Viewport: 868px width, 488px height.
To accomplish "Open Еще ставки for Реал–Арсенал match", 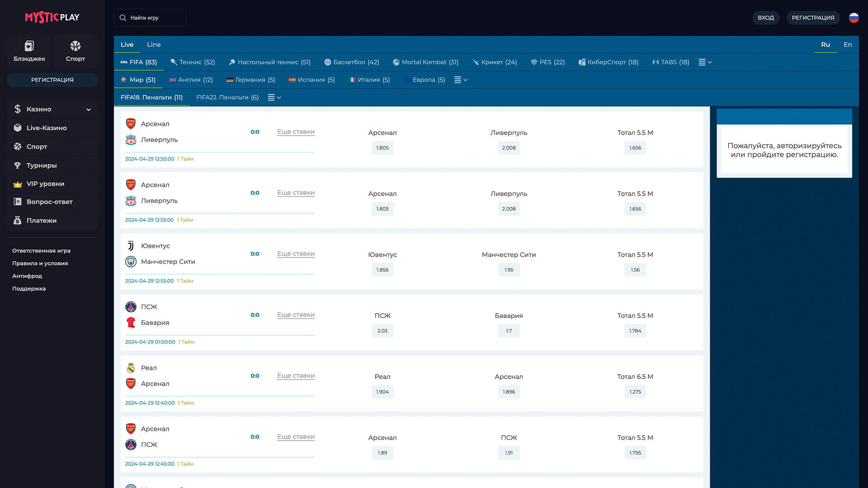I will pyautogui.click(x=296, y=376).
